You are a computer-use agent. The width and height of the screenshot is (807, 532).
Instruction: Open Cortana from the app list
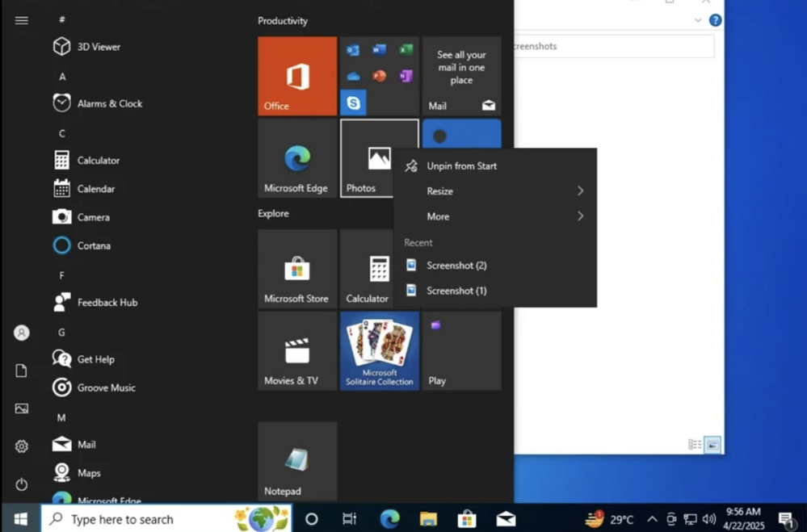[x=93, y=245]
